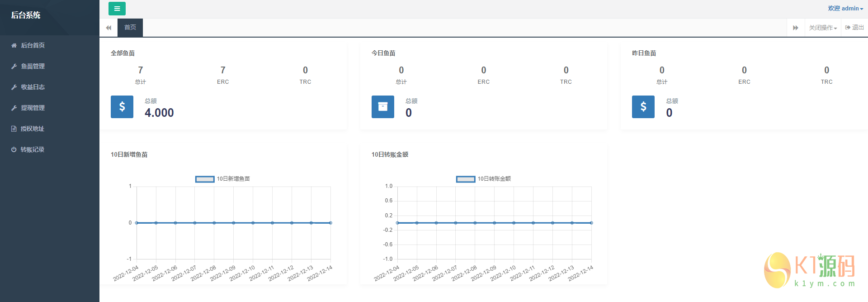Click the document icon beside 授权地址

14,129
